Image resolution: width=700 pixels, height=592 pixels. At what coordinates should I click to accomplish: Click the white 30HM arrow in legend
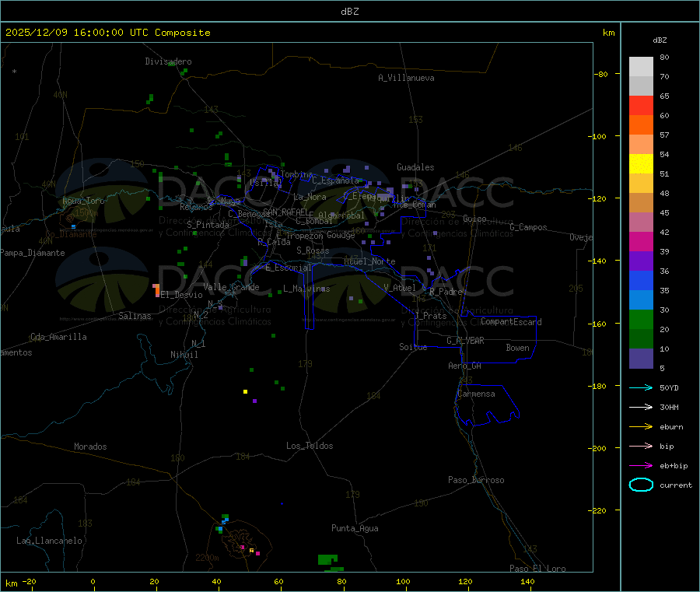pos(641,407)
